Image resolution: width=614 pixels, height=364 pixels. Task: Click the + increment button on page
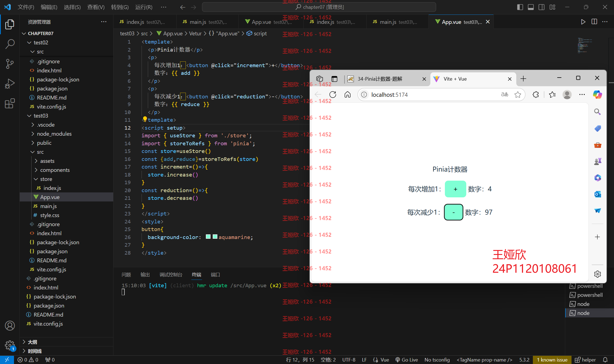pos(455,189)
